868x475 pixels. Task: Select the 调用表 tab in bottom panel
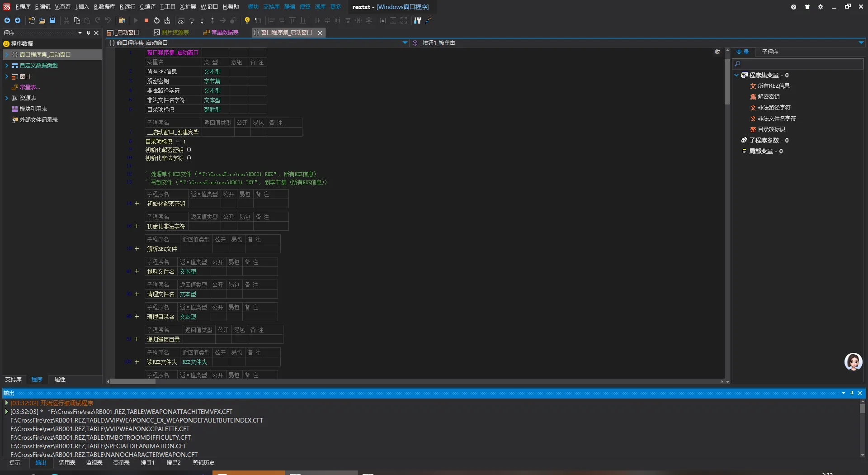click(67, 463)
